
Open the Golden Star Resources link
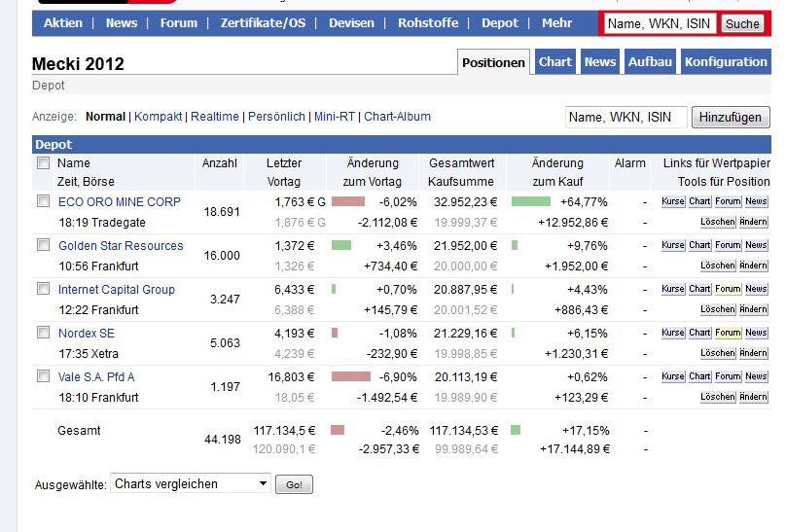click(x=121, y=246)
